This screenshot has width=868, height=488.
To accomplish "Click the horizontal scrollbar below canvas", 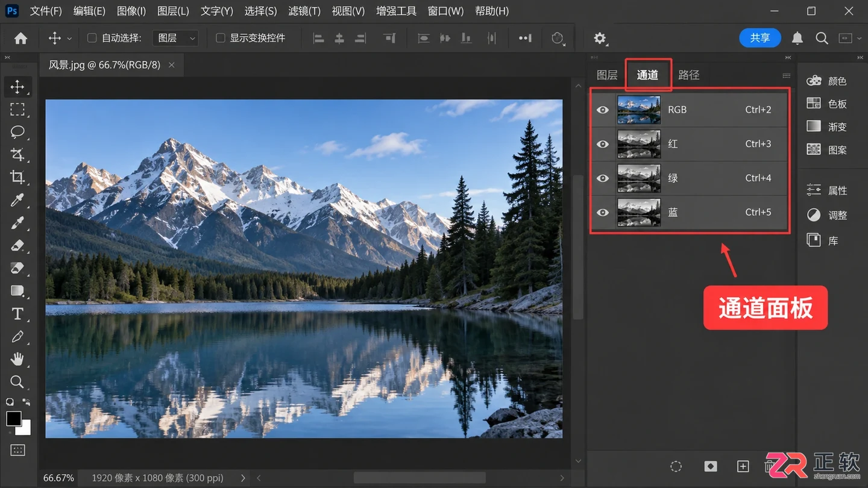I will pos(420,478).
